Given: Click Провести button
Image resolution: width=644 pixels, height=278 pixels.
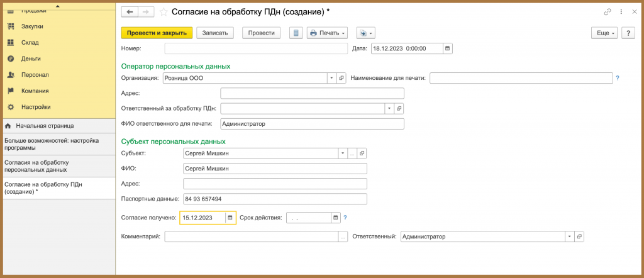Looking at the screenshot, I should tap(261, 33).
